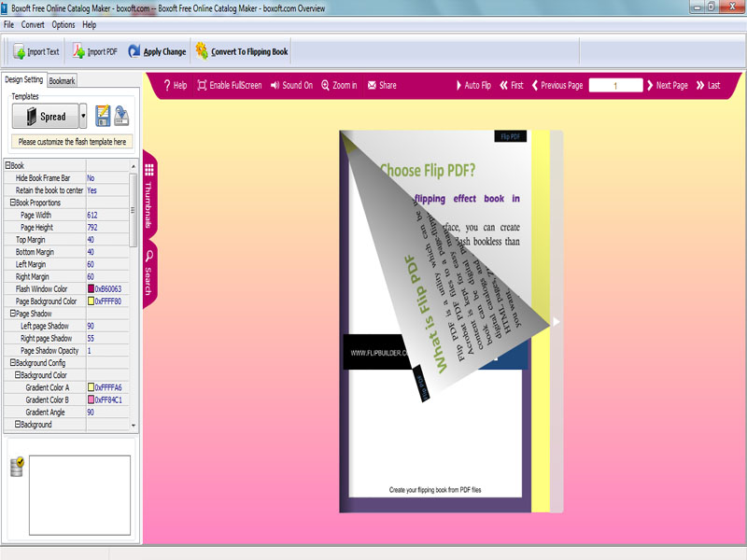Viewport: 747px width, 560px height.
Task: Open the Convert menu
Action: (x=33, y=25)
